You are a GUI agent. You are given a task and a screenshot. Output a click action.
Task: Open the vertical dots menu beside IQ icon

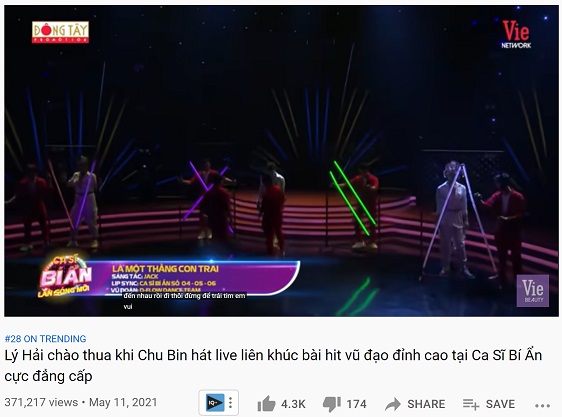[230, 403]
